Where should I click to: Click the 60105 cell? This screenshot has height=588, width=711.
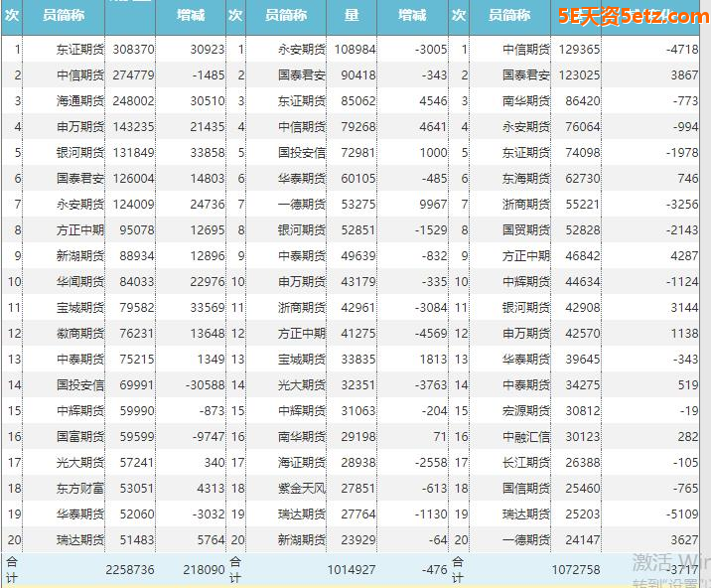(x=358, y=179)
